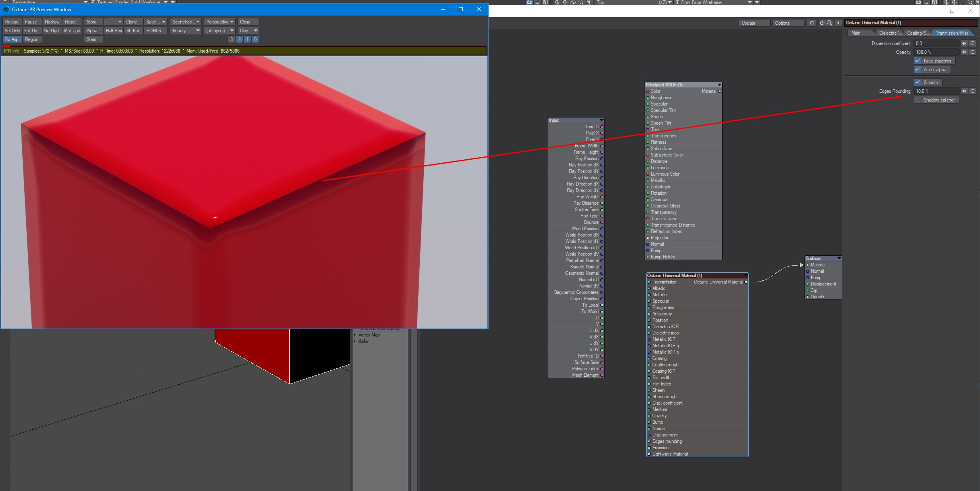The height and width of the screenshot is (491, 980).
Task: Collapse the properties panel with left arrow icon
Action: coord(838,23)
